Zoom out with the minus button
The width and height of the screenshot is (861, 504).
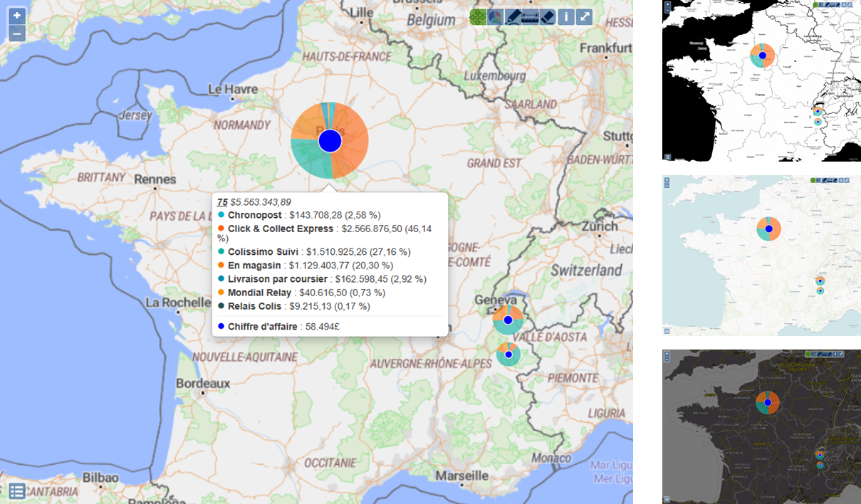pyautogui.click(x=17, y=33)
